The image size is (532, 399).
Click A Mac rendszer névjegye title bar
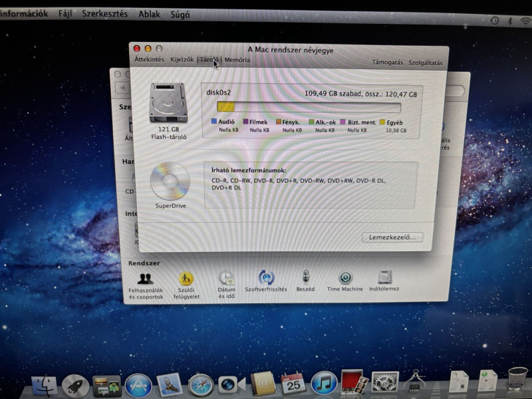coord(291,51)
